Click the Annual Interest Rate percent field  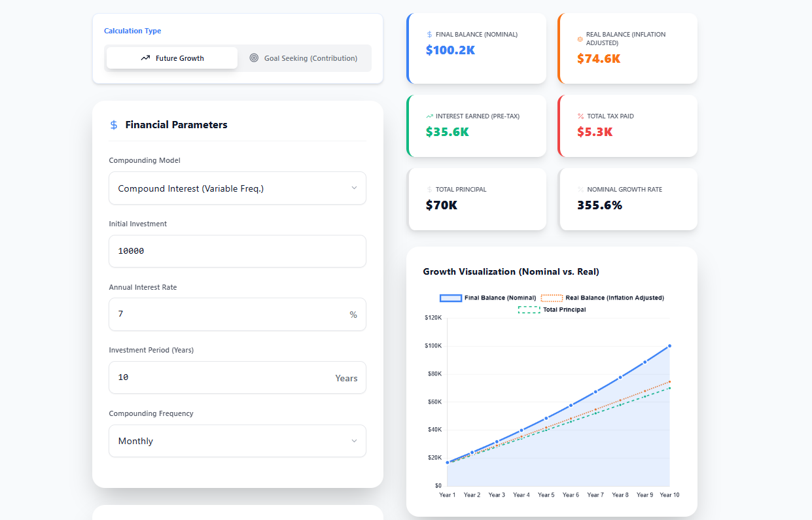click(237, 314)
